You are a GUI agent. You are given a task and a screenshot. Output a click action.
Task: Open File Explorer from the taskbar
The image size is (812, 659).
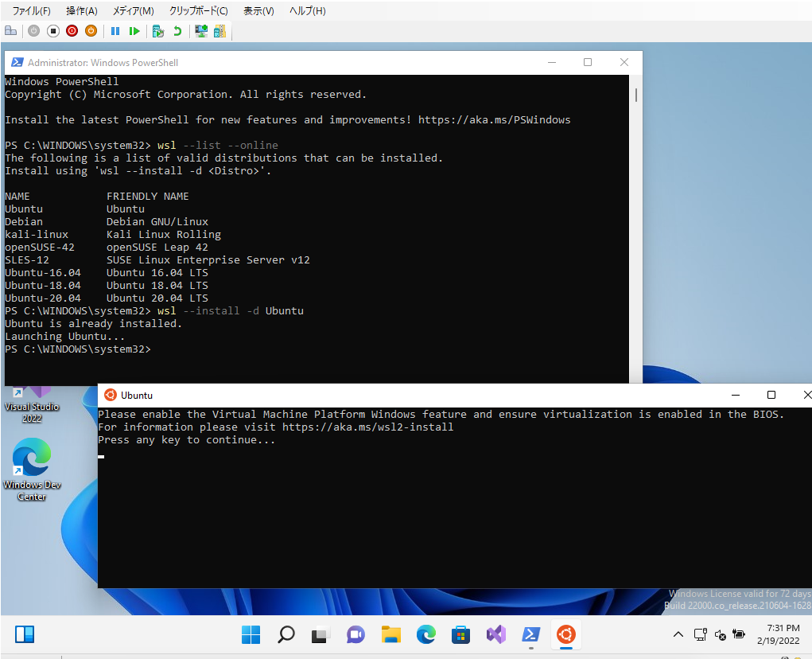(391, 634)
